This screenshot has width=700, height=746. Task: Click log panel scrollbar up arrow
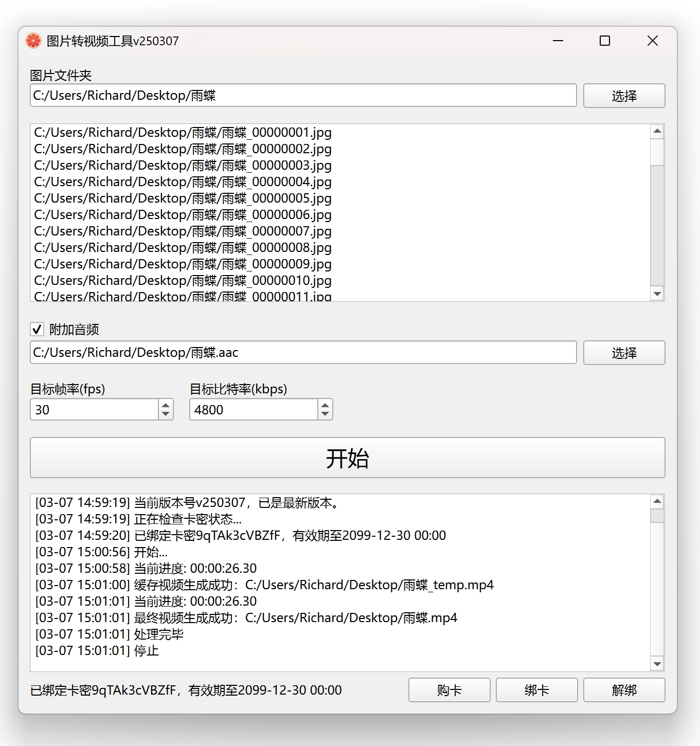click(x=657, y=501)
